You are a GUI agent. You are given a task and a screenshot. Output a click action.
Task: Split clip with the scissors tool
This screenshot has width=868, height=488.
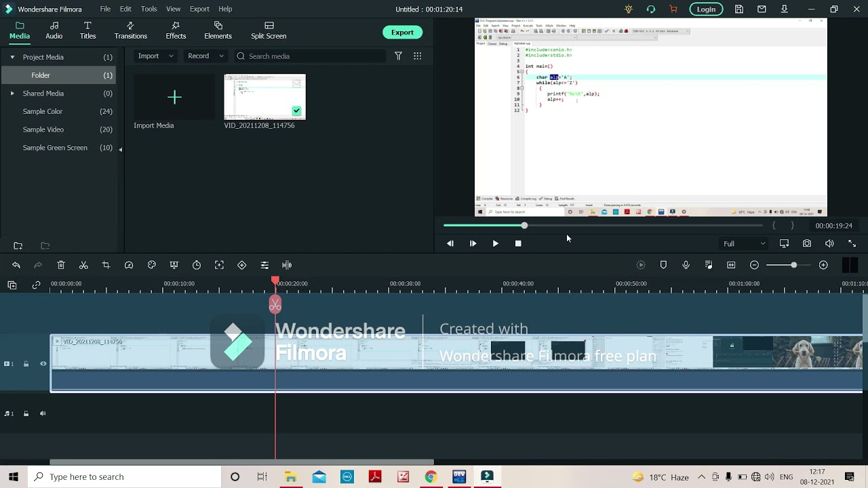[83, 265]
